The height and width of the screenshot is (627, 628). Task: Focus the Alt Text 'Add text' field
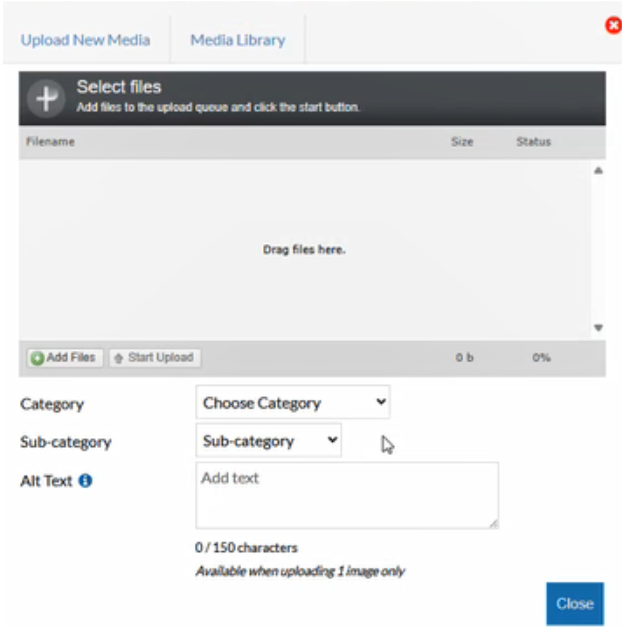[x=346, y=495]
